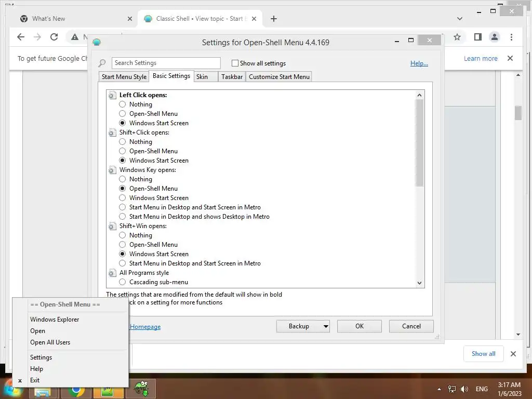Select Nothing under Left Click opens
Screen dimensions: 532x399
click(123, 104)
